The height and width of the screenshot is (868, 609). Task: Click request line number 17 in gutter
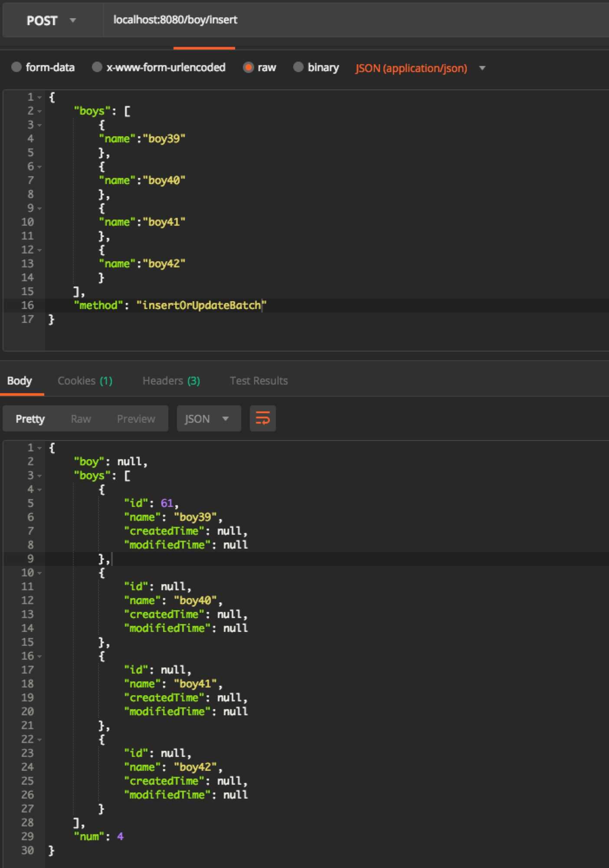[27, 319]
